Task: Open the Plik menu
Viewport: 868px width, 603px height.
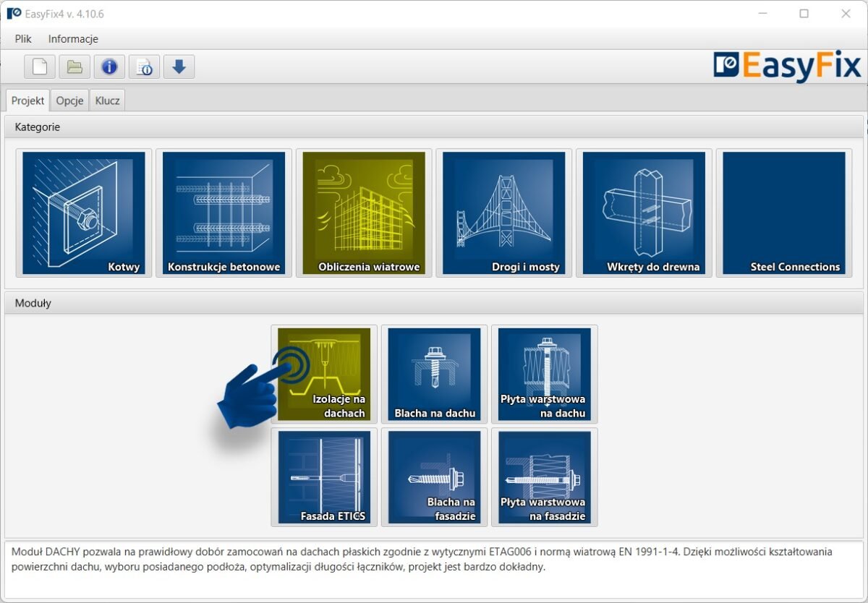Action: tap(23, 39)
